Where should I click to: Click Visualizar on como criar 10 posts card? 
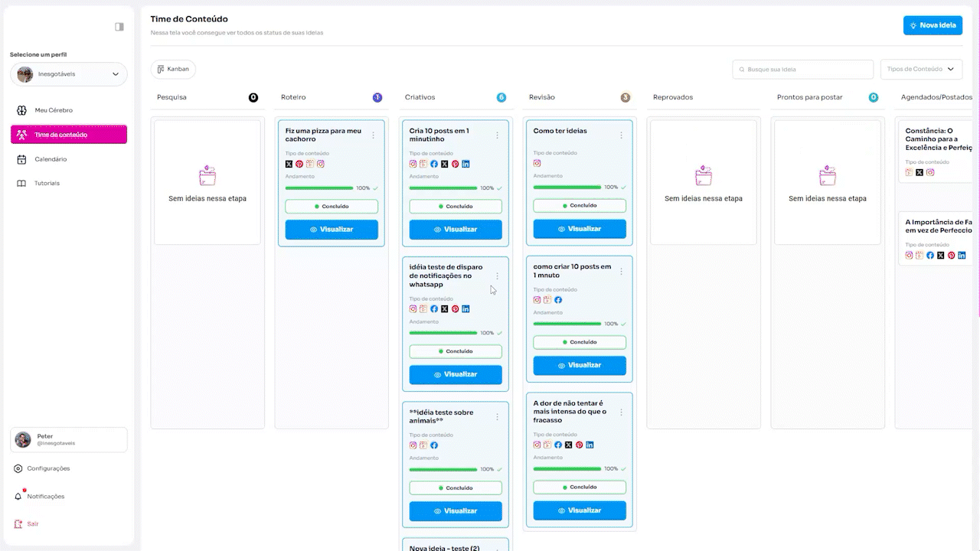[x=580, y=366]
